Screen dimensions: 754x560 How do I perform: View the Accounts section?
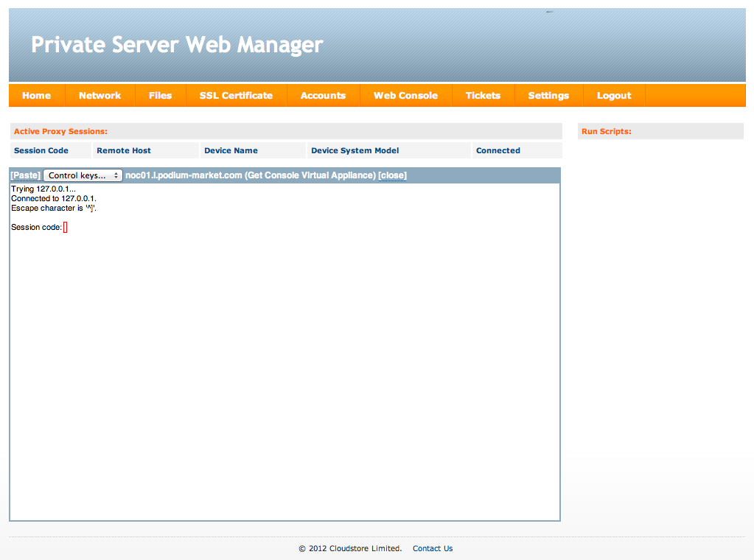pos(323,95)
